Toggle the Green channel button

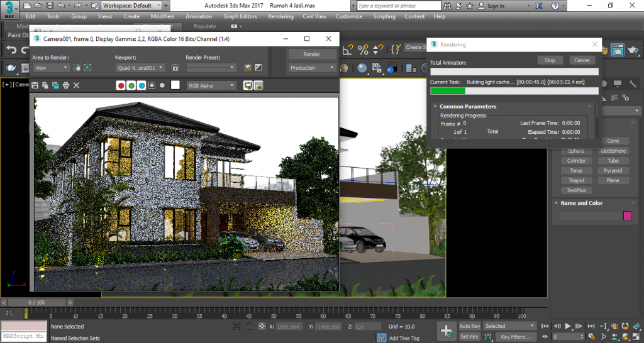coord(131,85)
